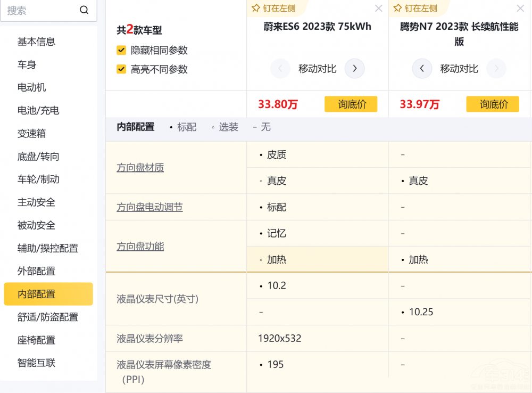The width and height of the screenshot is (532, 393).
Task: Open 方向盘功能 parameter link
Action: click(140, 247)
